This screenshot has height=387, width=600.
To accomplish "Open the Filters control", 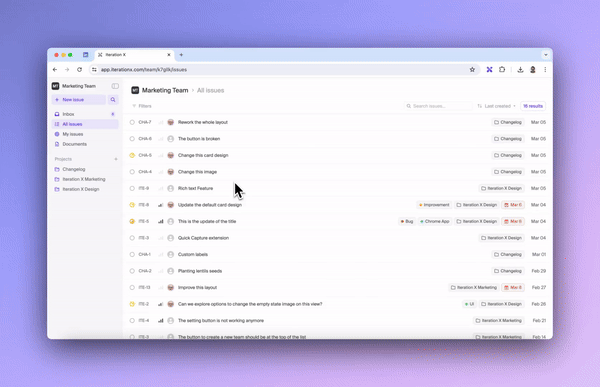I will (x=142, y=106).
